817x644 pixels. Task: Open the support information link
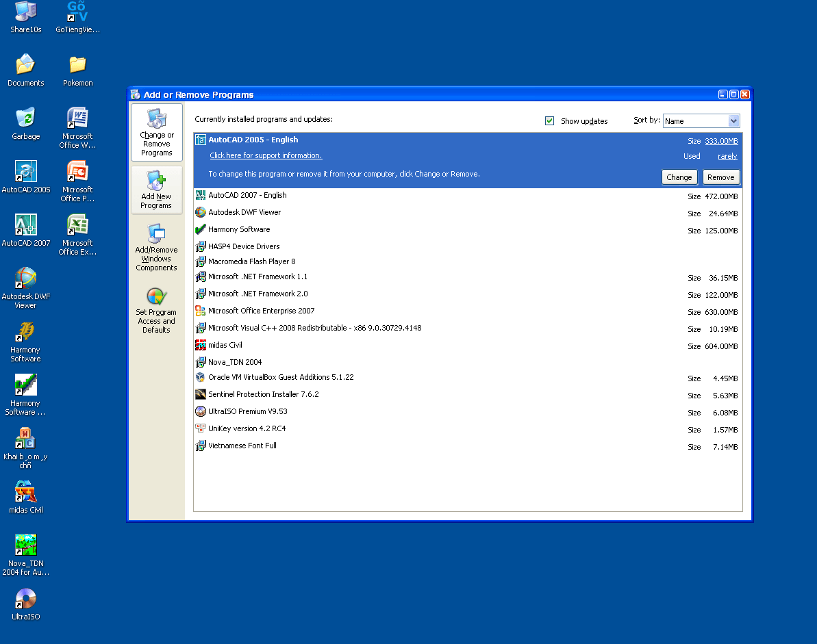click(266, 156)
